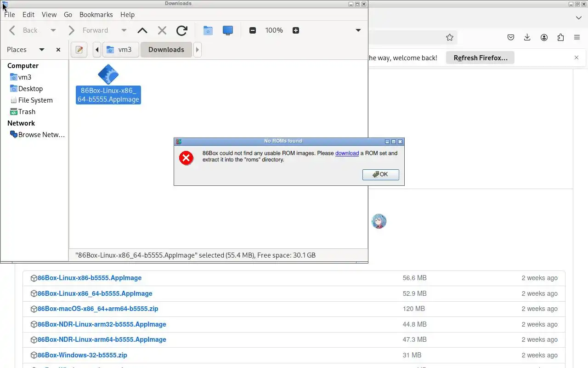Download 86Box-macOS-x86_64+arm64-b5555.zip

[98, 309]
